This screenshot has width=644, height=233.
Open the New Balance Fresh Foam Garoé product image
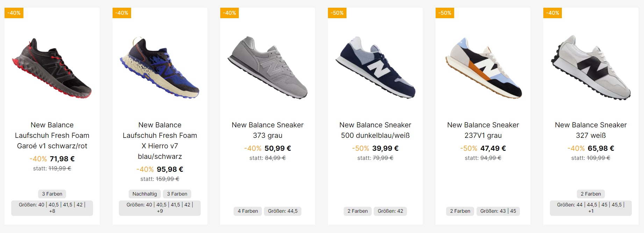(52, 66)
